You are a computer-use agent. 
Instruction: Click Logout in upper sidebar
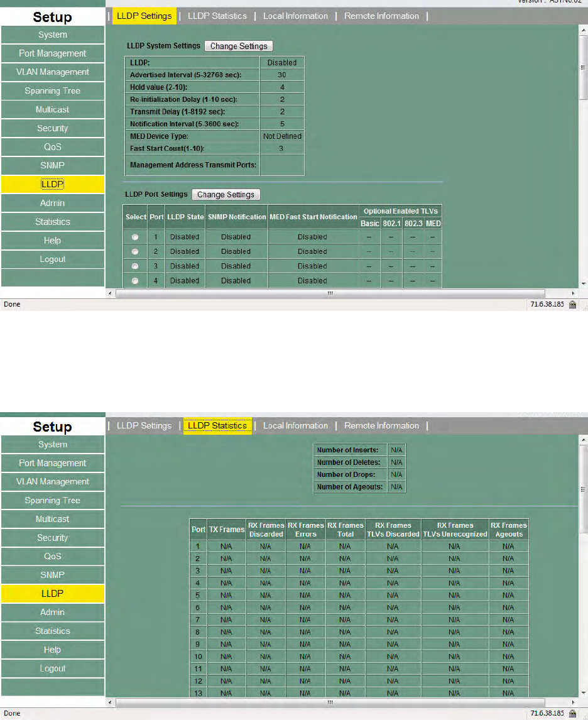[53, 259]
